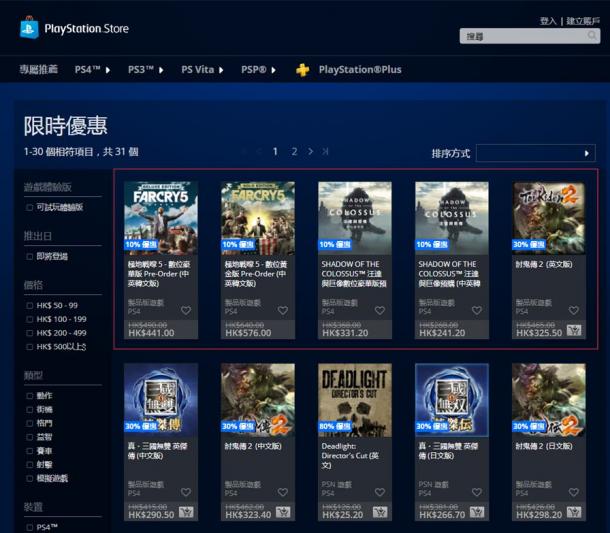Image resolution: width=610 pixels, height=533 pixels.
Task: Add 討鬼傳 2 (中文版) HK$323.40 to cart
Action: point(283,512)
